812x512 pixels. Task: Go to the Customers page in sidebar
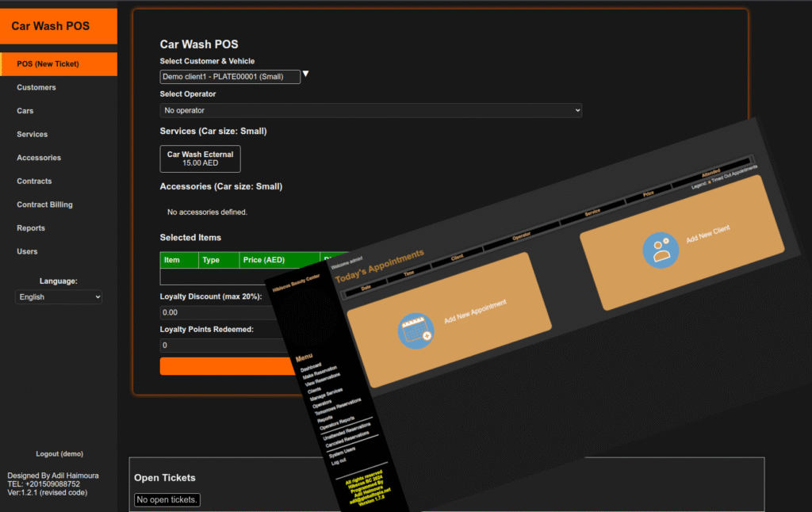(36, 88)
